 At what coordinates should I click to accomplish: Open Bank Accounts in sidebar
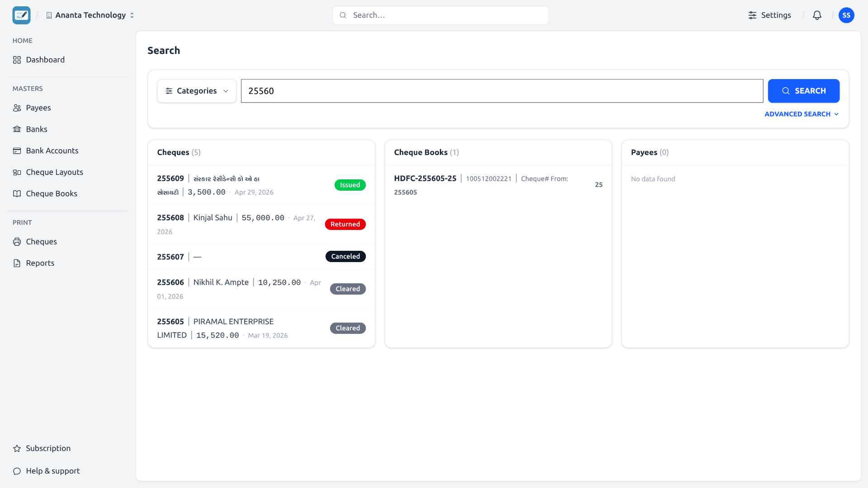[68, 150]
